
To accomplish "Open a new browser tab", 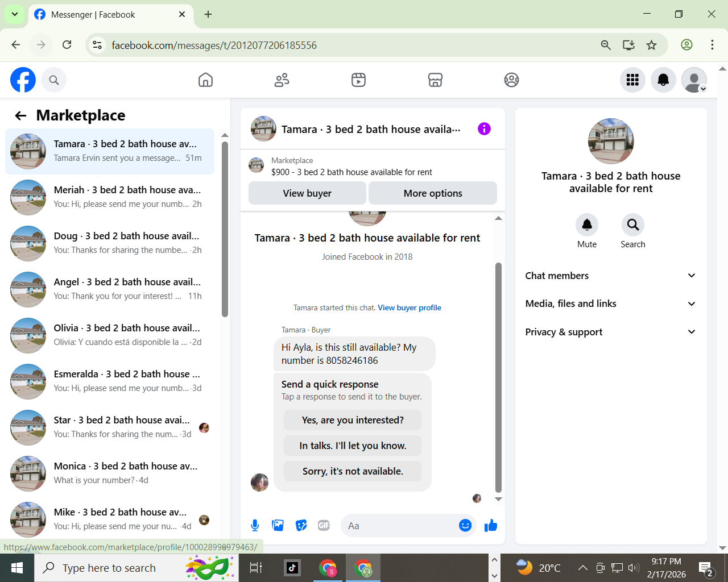I will coord(208,14).
